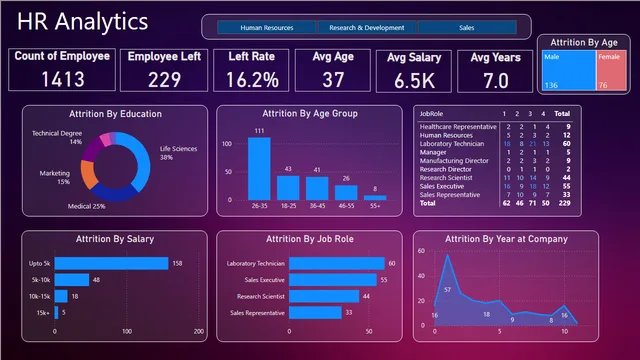Click the peak point labeled 57 on line chart
This screenshot has height=360, width=640.
[x=448, y=256]
